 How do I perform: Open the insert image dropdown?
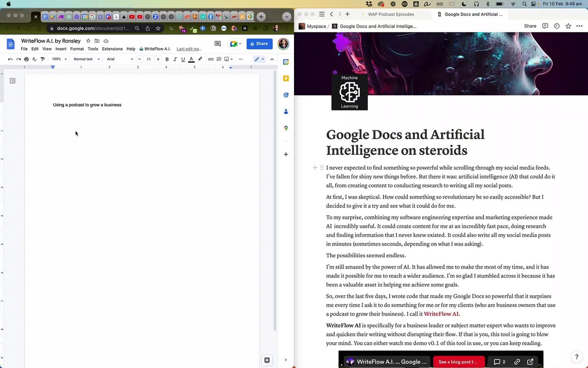point(228,59)
